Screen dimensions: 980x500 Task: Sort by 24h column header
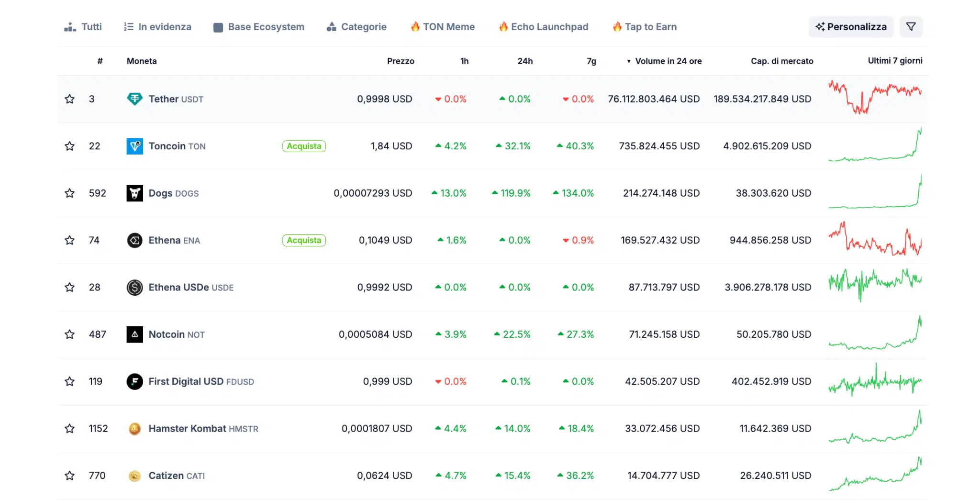[525, 61]
